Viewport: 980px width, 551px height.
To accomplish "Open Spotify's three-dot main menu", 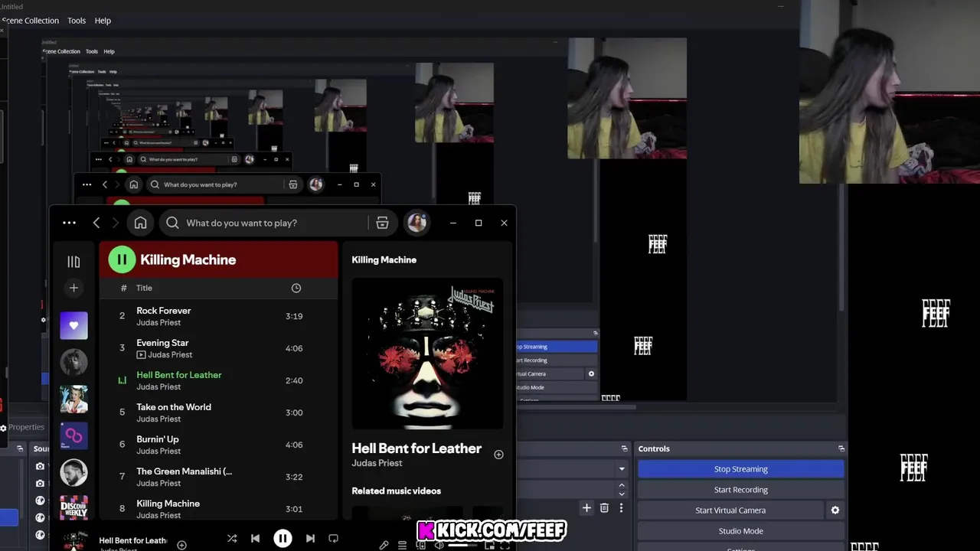I will pyautogui.click(x=69, y=223).
